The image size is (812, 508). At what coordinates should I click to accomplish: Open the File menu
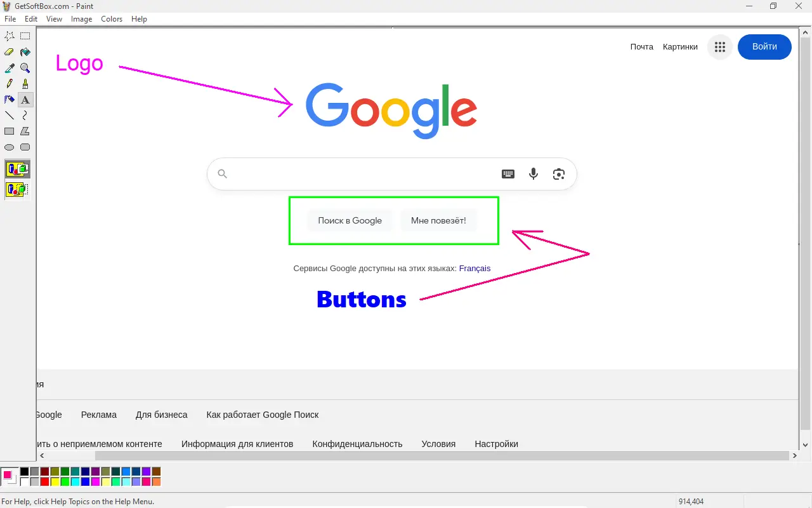(x=10, y=19)
